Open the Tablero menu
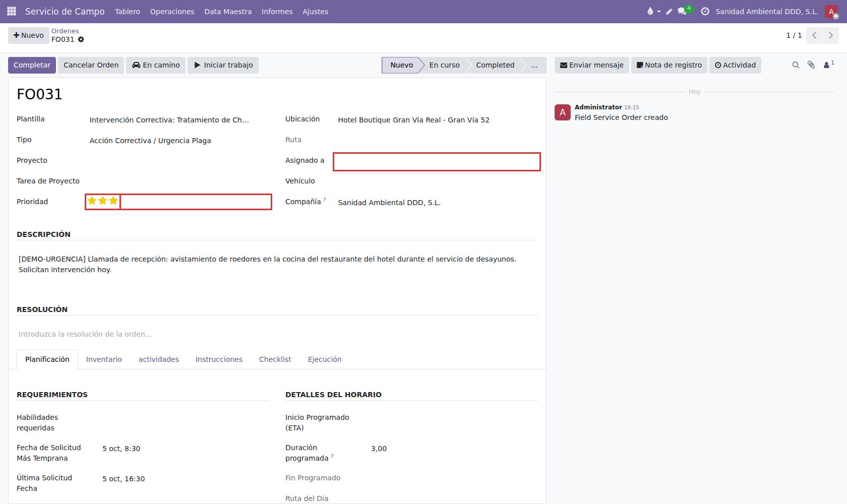The width and height of the screenshot is (847, 504). [x=128, y=11]
